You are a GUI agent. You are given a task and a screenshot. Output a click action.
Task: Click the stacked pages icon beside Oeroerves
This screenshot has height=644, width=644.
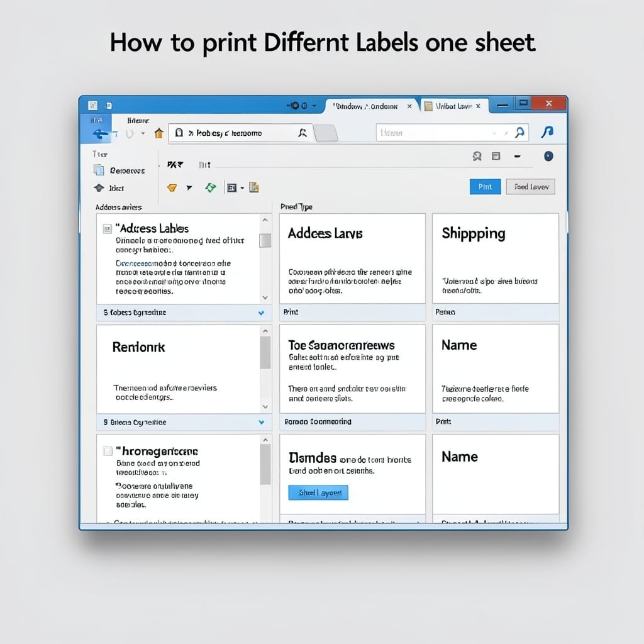click(x=99, y=170)
